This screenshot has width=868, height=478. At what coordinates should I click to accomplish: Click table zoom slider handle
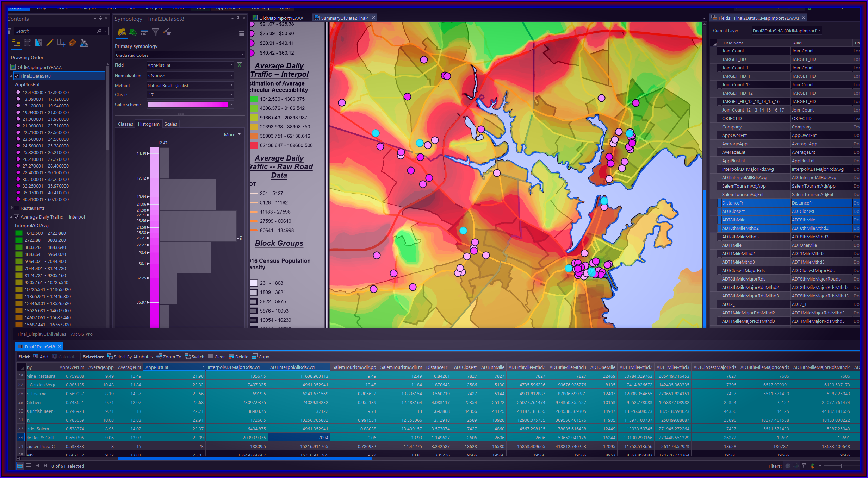point(842,466)
